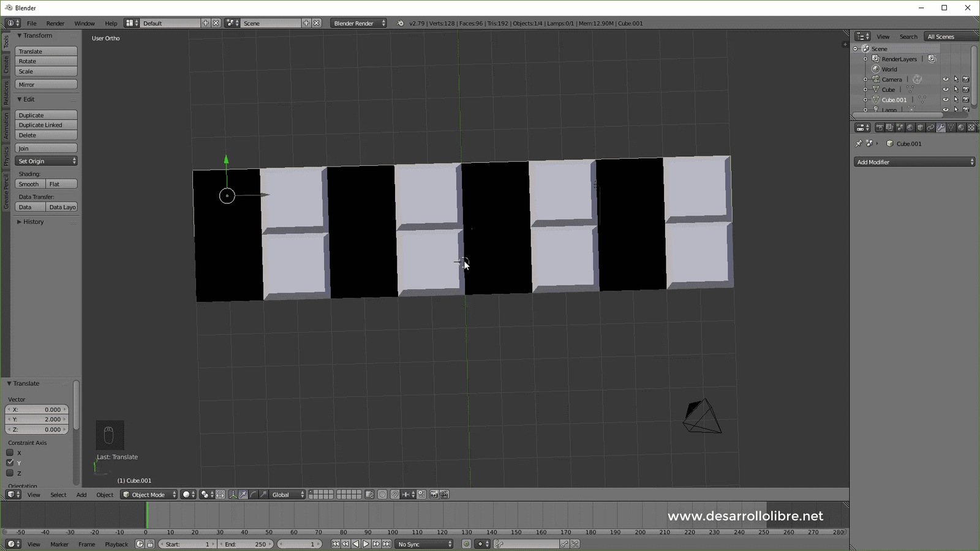Screen dimensions: 980x551
Task: Enable the X constraint axis checkbox
Action: pyautogui.click(x=10, y=453)
